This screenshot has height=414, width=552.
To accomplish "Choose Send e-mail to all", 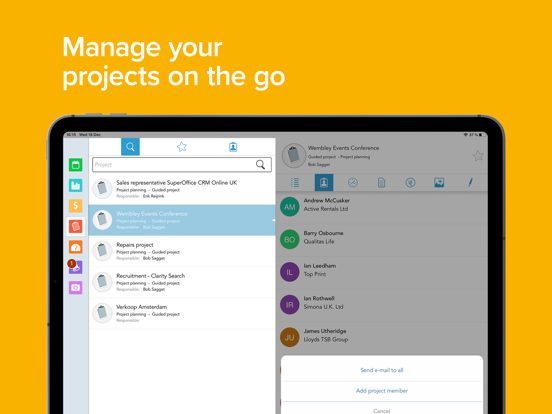I will coord(382,370).
